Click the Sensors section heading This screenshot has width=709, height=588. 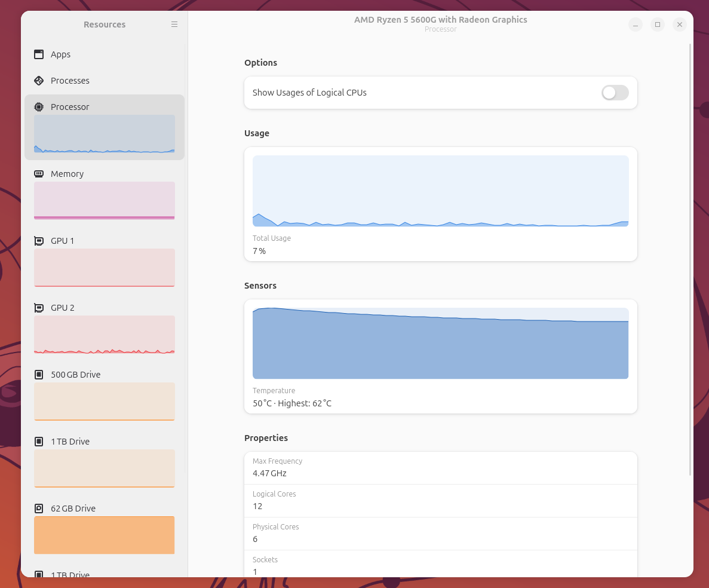(x=260, y=286)
